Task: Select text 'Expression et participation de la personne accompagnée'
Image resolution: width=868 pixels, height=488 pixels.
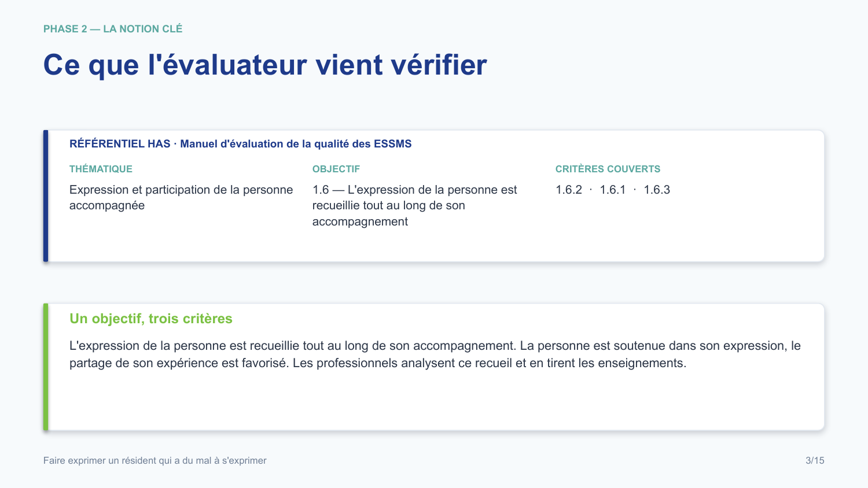Action: tap(181, 198)
